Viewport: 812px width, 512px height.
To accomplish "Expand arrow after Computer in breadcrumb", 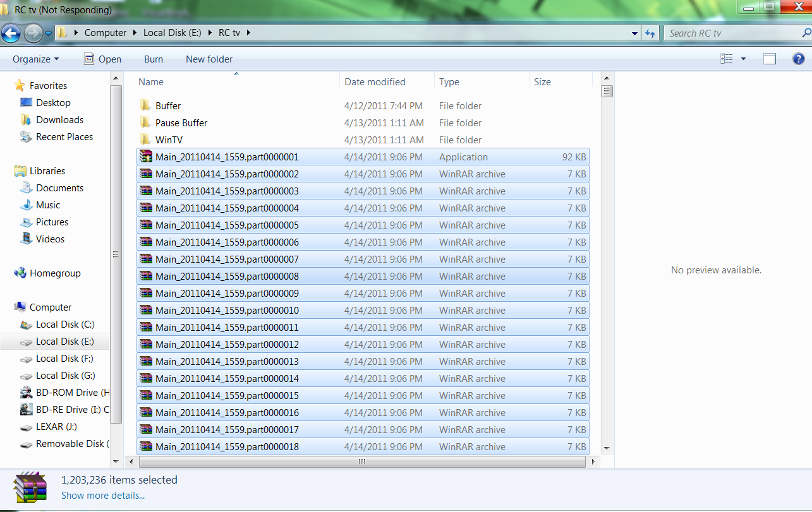I will point(134,33).
